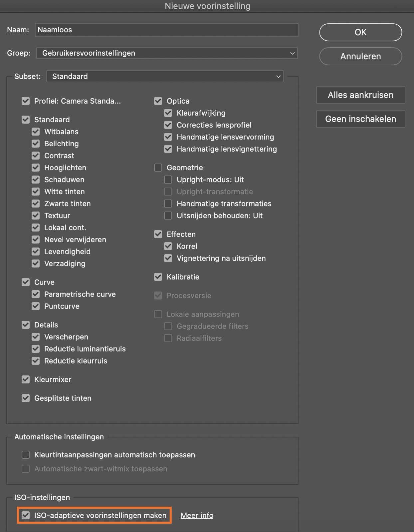Disable the Kleurafwijking checkbox
The height and width of the screenshot is (532, 414).
[x=168, y=113]
